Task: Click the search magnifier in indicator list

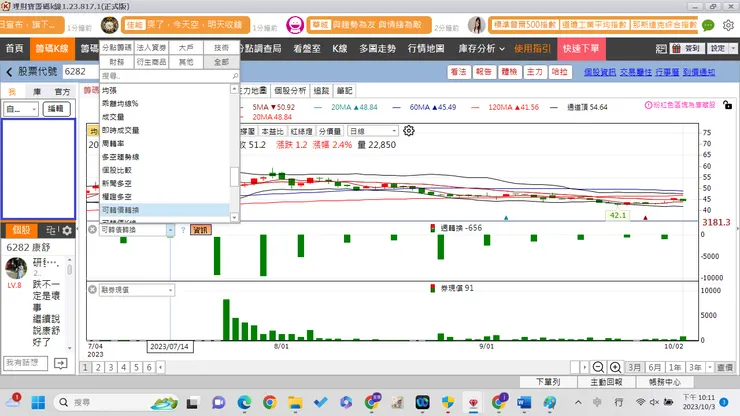Action: click(235, 76)
